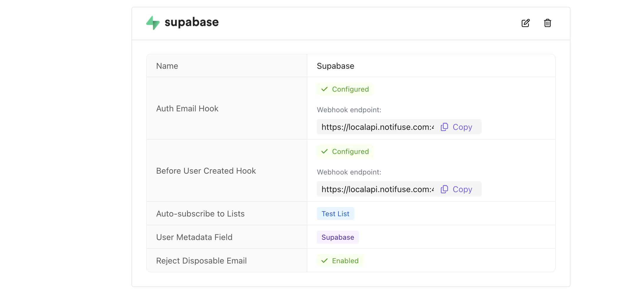
Task: Select the Name row showing Supabase
Action: click(335, 66)
